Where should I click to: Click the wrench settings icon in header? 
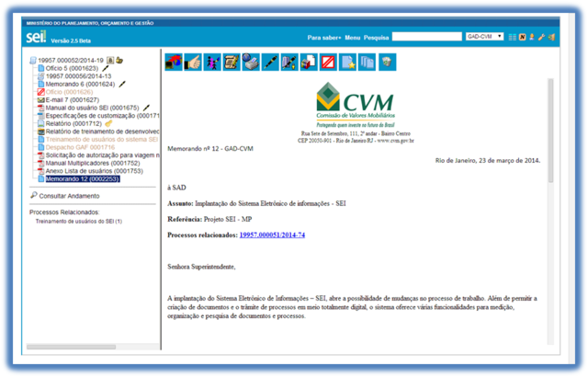click(542, 37)
